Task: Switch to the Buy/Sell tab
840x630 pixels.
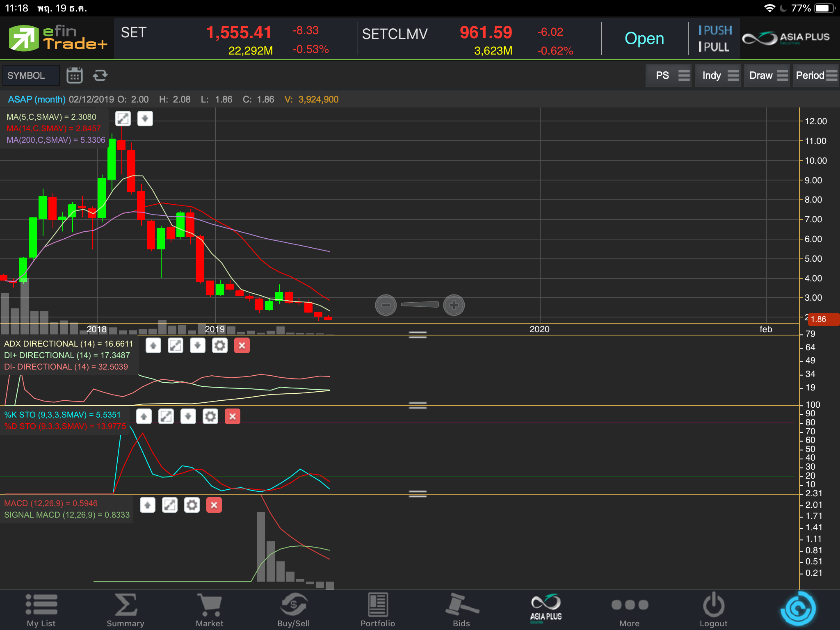Action: click(293, 609)
